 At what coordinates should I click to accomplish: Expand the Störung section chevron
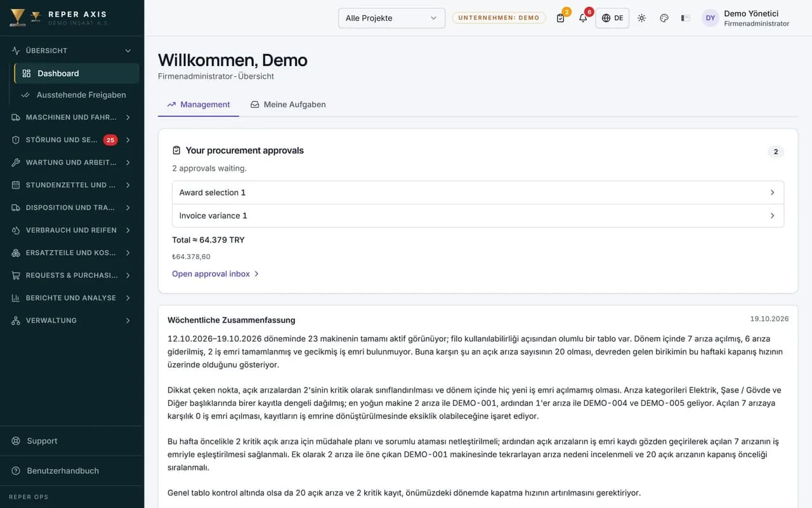[x=128, y=140]
